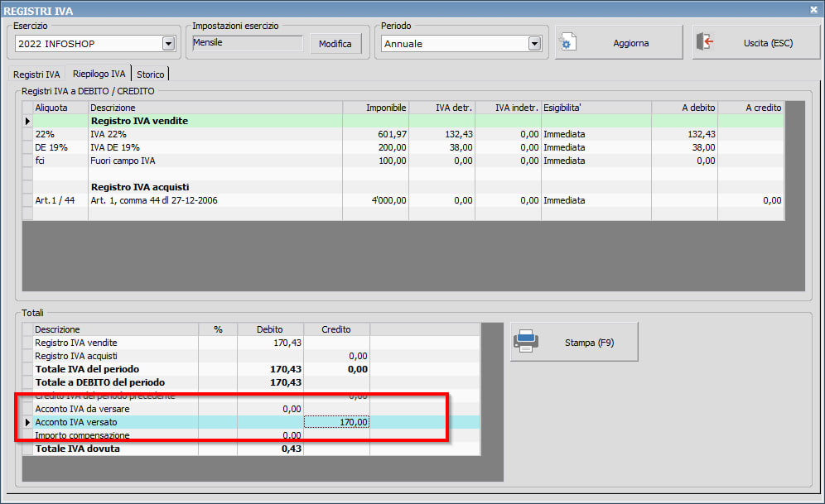The height and width of the screenshot is (504, 825).
Task: Click the A debito column header
Action: pos(685,108)
